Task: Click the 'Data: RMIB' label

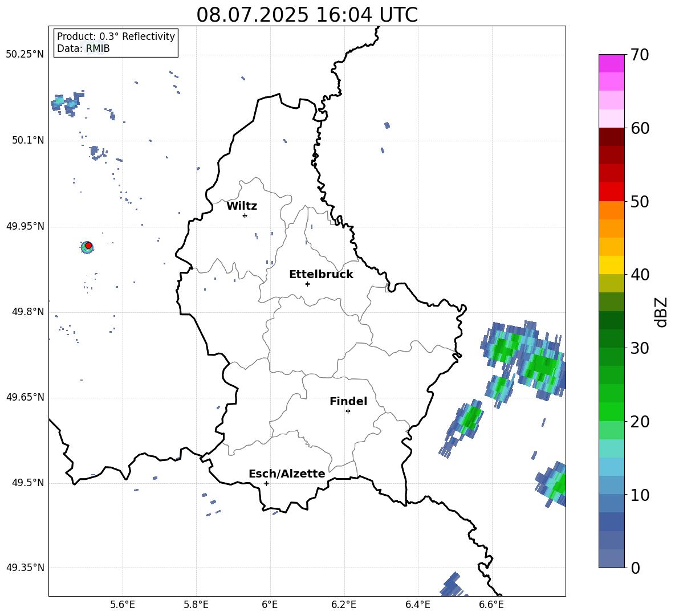Action: 83,48
